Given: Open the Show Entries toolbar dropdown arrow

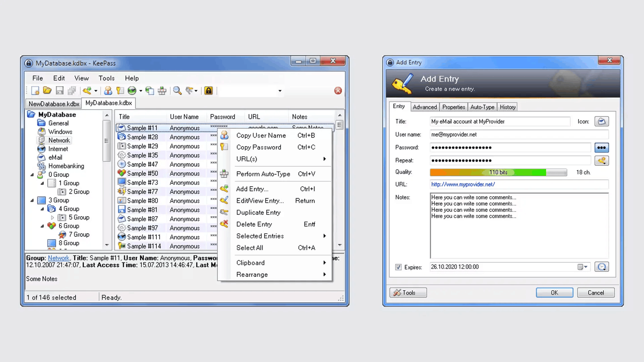Looking at the screenshot, I should [x=196, y=91].
